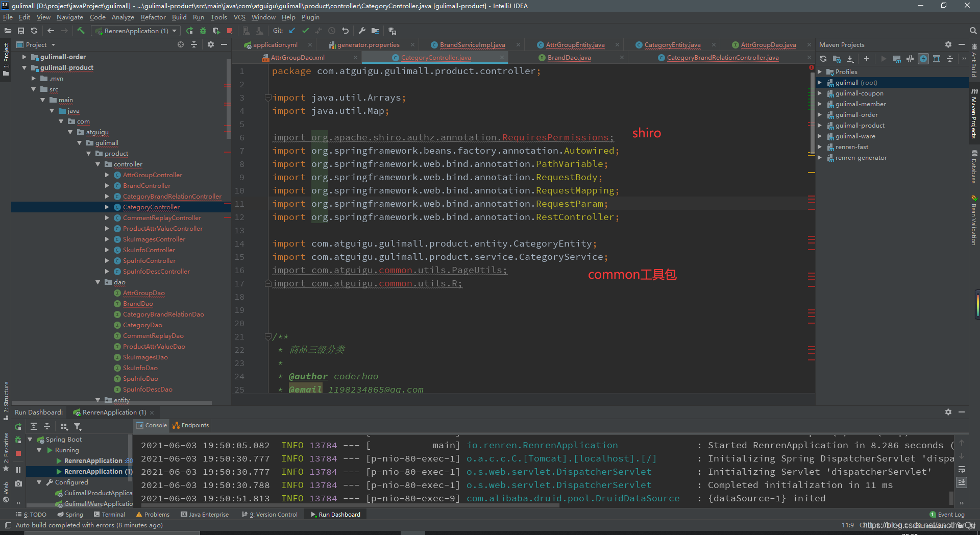Rerun application in Run Dashboard
This screenshot has height=535, width=980.
coord(18,427)
